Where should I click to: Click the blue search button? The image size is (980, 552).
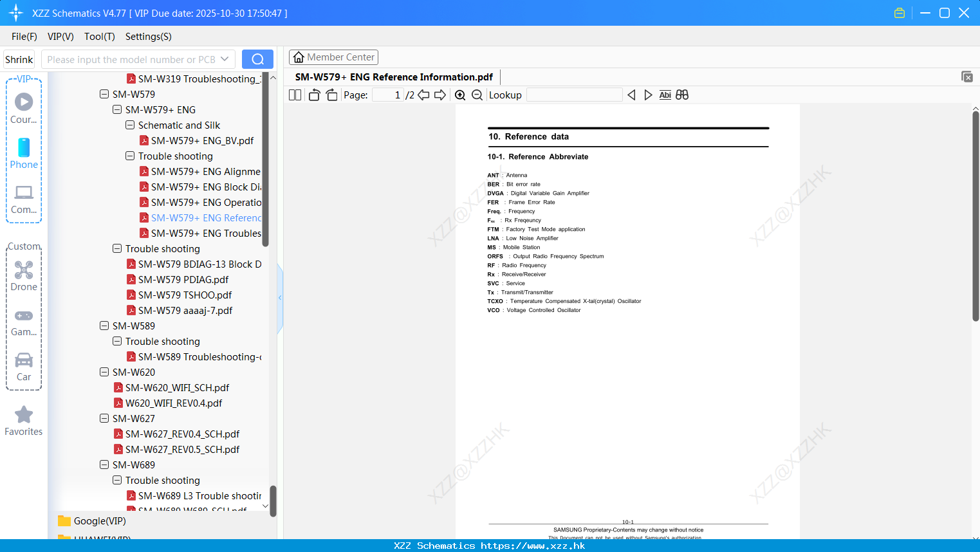pyautogui.click(x=257, y=59)
